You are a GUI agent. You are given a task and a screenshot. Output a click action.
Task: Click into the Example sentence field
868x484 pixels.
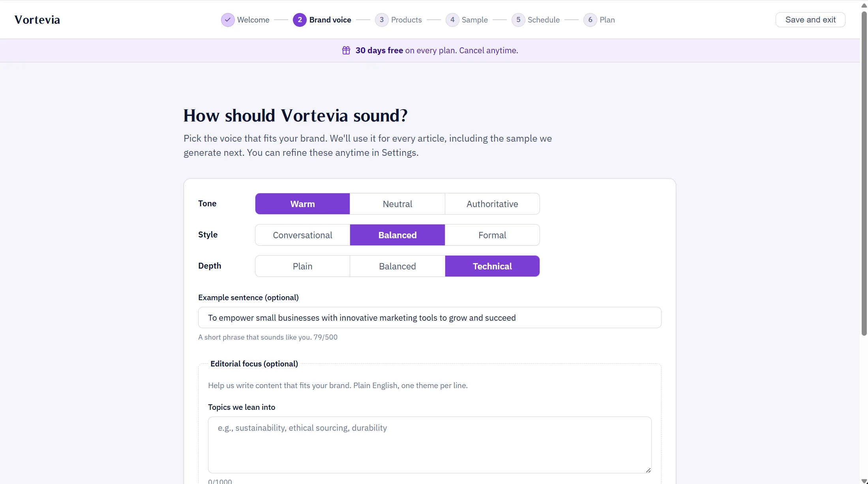429,318
